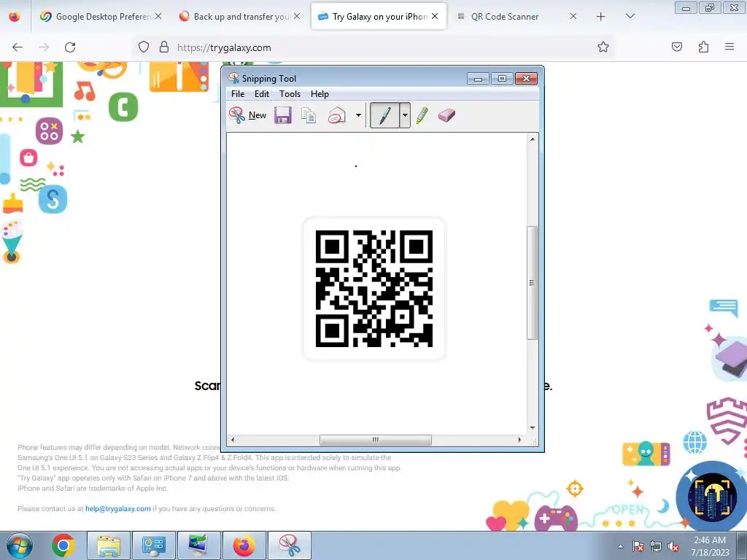Switch to Firefox taskbar button
The width and height of the screenshot is (747, 560).
[244, 545]
